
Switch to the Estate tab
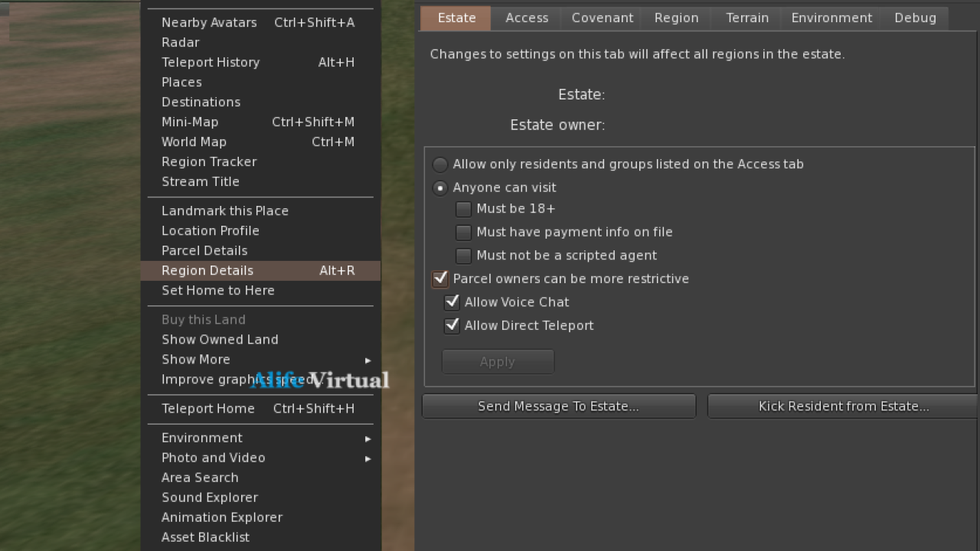coord(456,18)
